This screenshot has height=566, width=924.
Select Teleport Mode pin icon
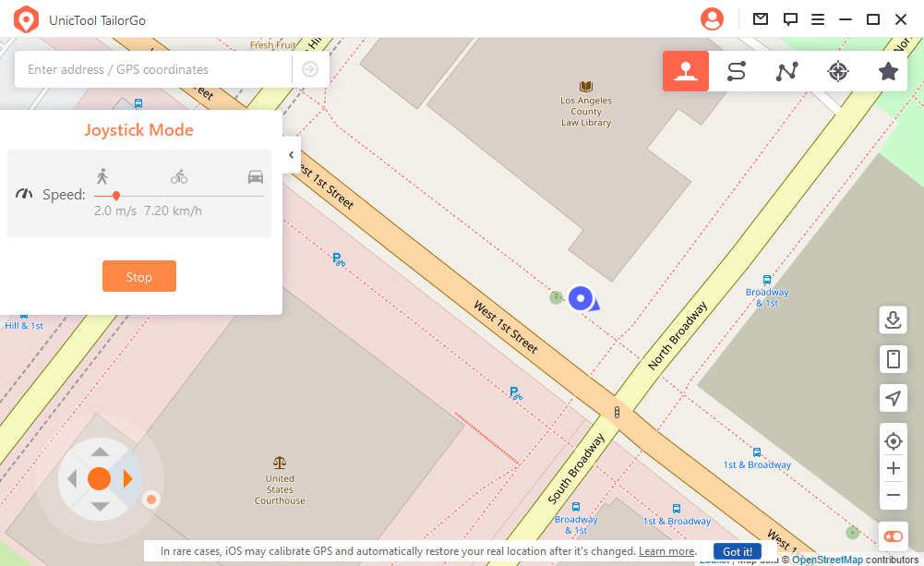[x=685, y=71]
